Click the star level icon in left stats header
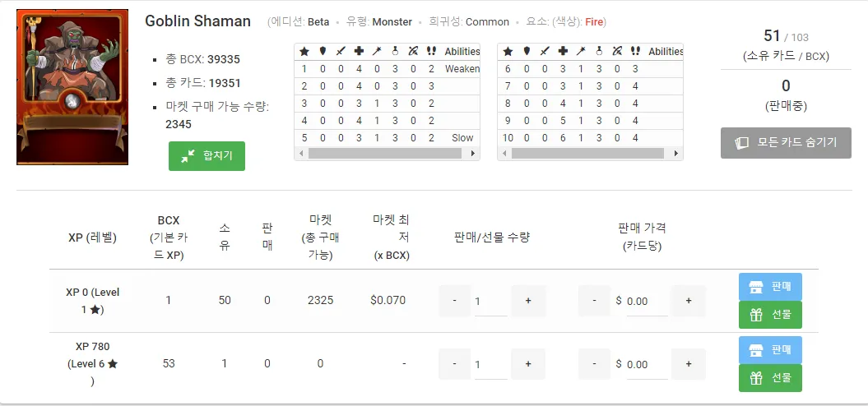This screenshot has width=868, height=406. (304, 52)
